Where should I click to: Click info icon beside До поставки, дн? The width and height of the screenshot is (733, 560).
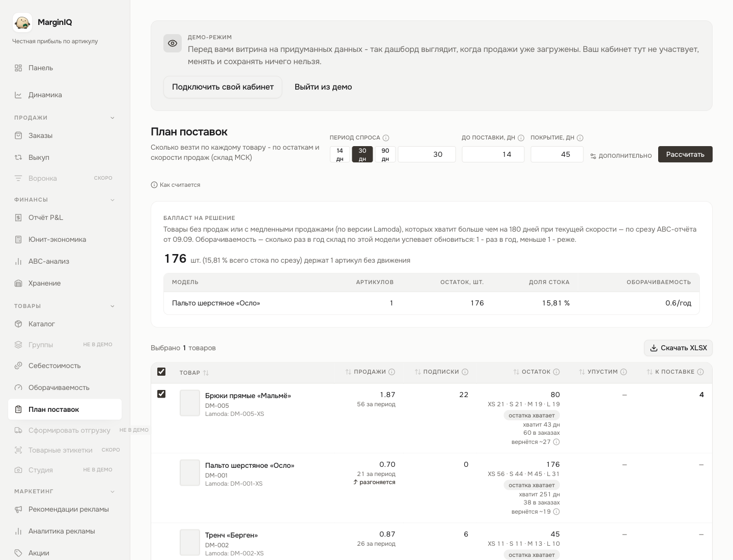(521, 138)
